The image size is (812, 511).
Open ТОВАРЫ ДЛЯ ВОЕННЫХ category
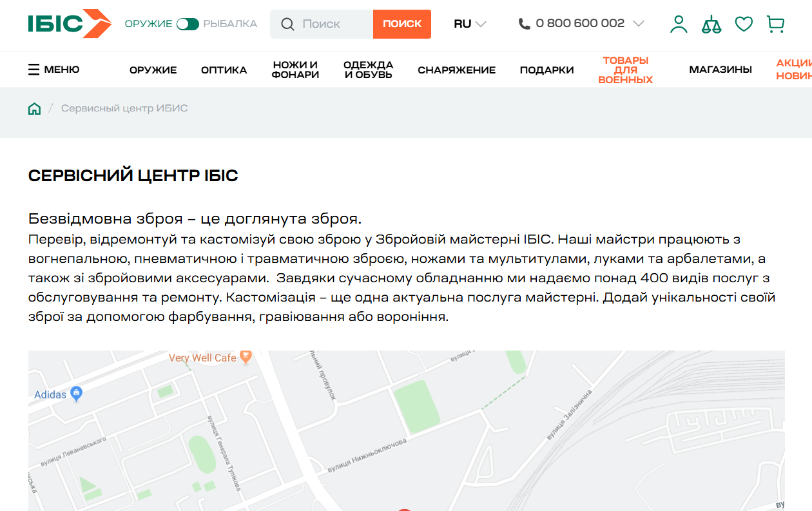pos(626,70)
